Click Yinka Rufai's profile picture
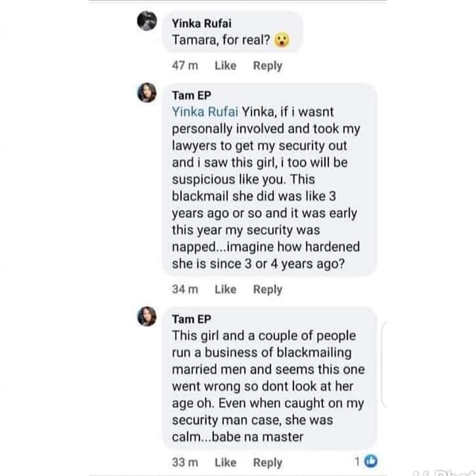This screenshot has width=476, height=476. [147, 21]
